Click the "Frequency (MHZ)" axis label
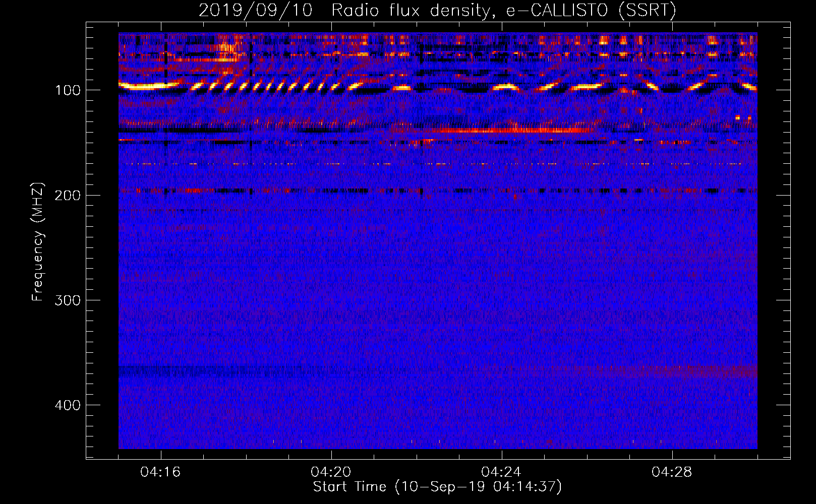 coord(38,242)
